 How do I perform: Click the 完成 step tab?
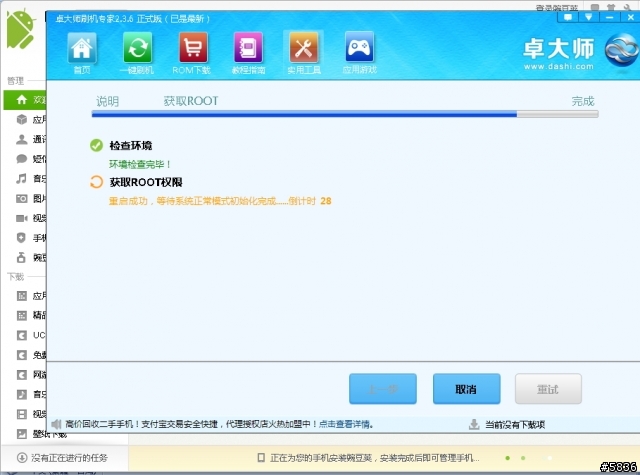click(x=583, y=101)
